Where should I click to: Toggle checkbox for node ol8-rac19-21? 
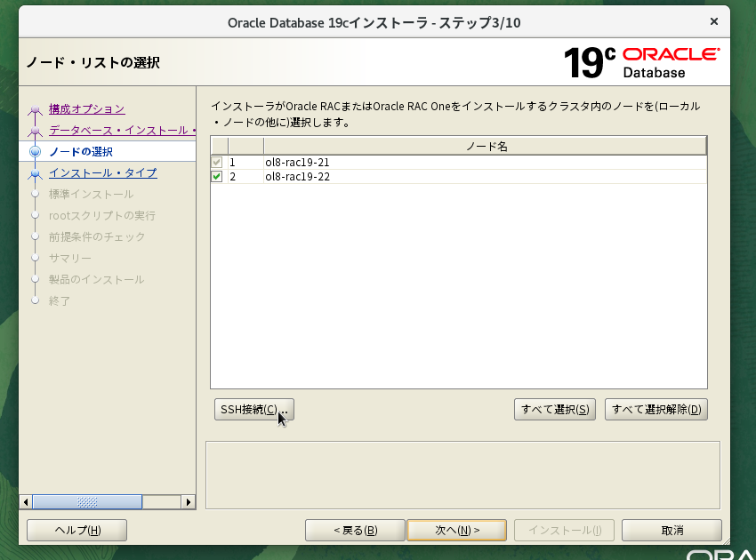click(217, 163)
